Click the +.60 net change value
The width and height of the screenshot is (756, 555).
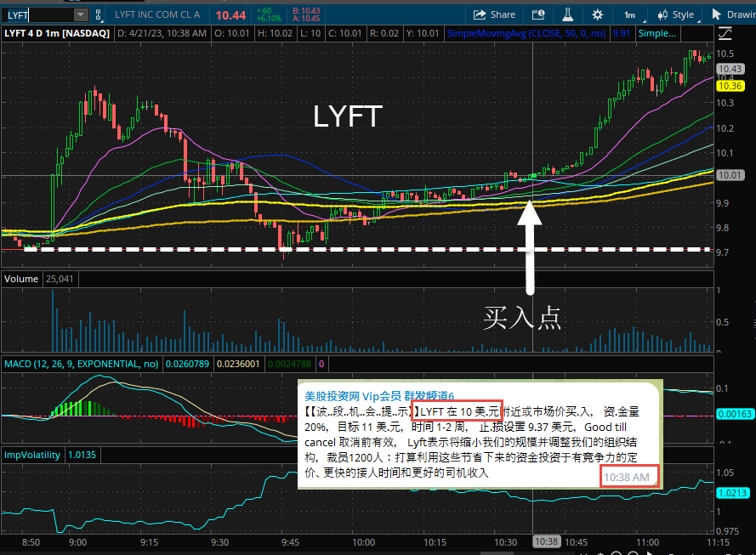[264, 11]
